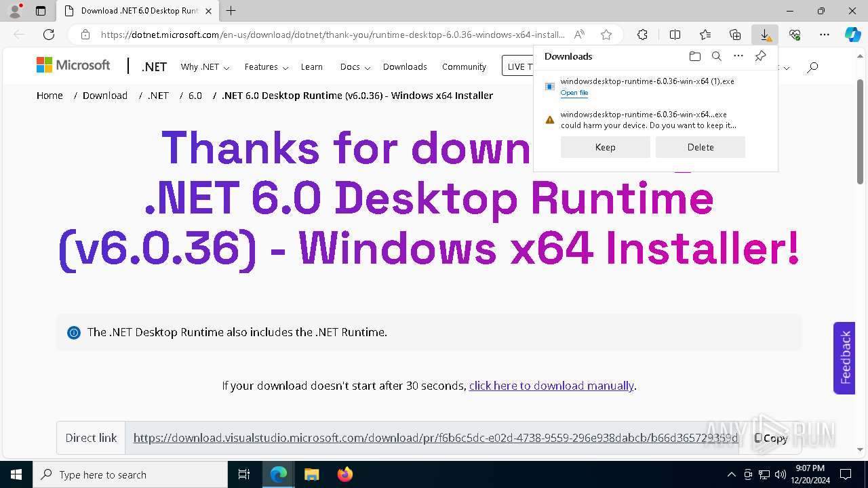Viewport: 868px width, 488px height.
Task: Launch Firefox from taskbar
Action: pos(345,474)
